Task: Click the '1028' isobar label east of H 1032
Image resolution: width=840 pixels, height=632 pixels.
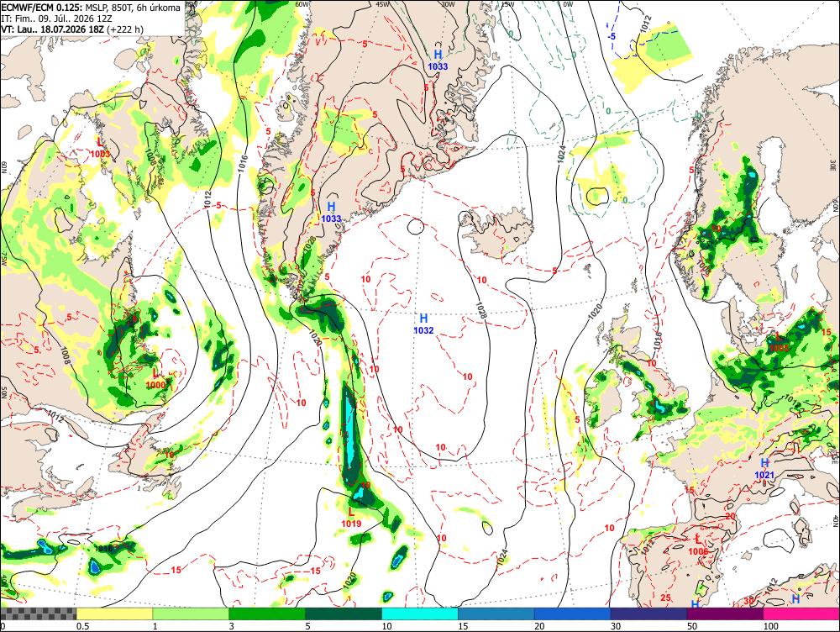Action: pyautogui.click(x=481, y=311)
